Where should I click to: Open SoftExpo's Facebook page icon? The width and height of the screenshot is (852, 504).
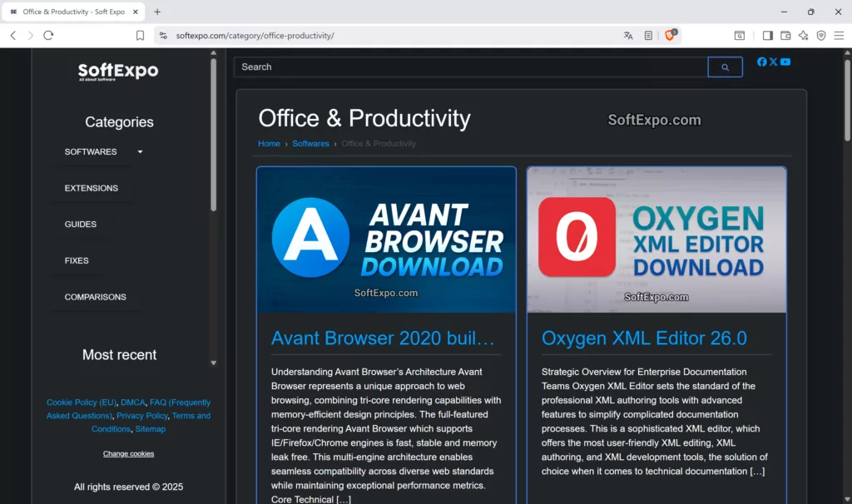tap(762, 62)
